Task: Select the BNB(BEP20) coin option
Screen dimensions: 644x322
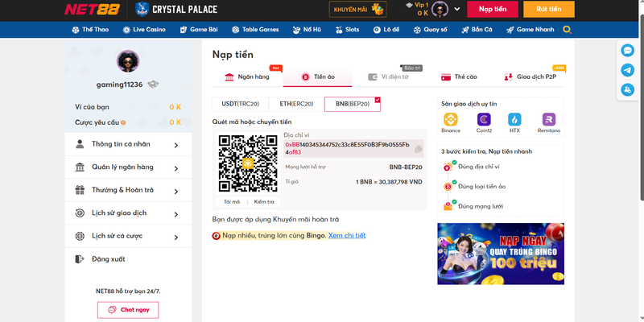Action: pos(353,105)
